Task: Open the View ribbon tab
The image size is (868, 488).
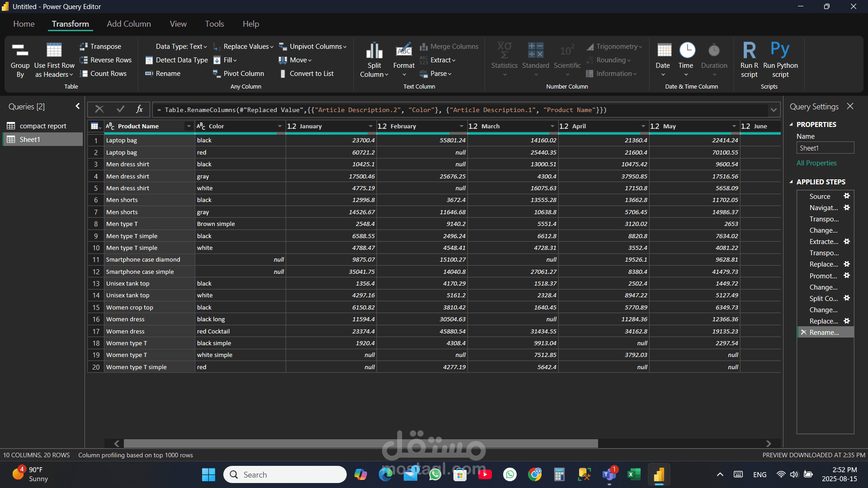Action: 178,24
